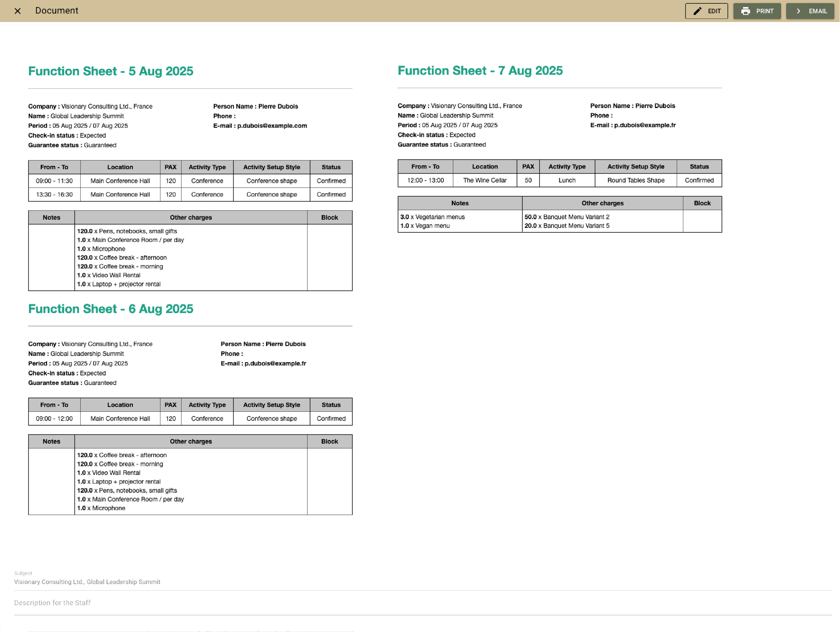
Task: Select the heading Function Sheet - 6 Aug 2025
Action: tap(110, 309)
